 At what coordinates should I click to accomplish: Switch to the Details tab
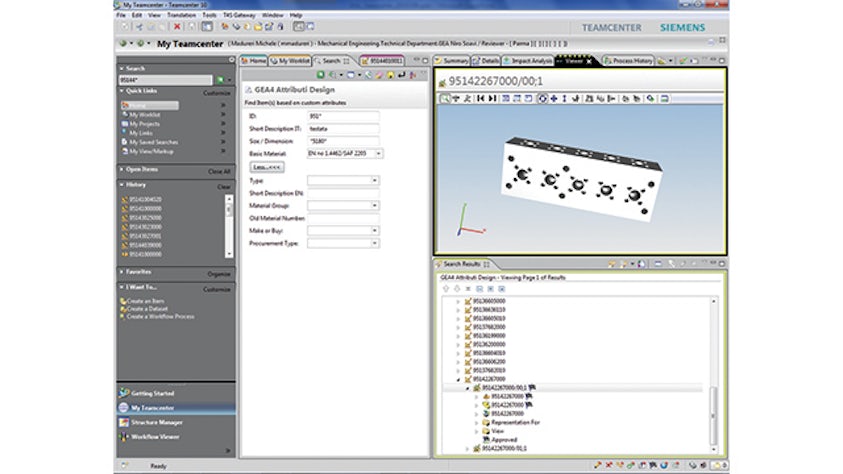pos(486,61)
